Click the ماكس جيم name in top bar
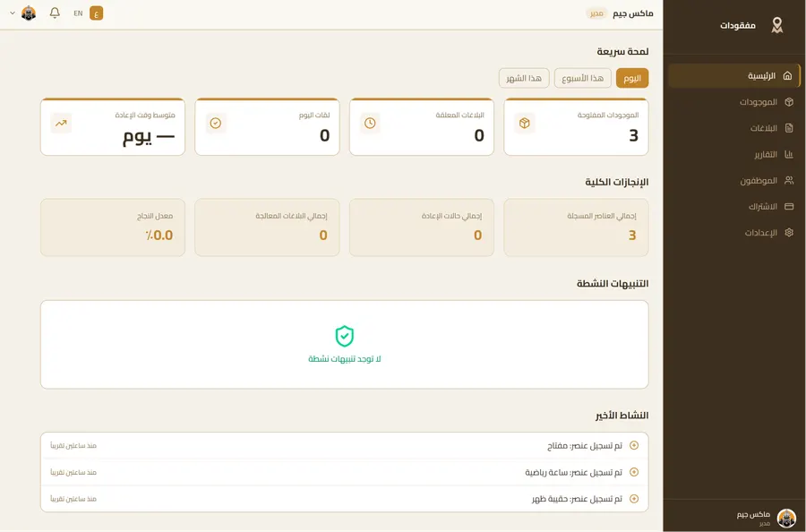 pyautogui.click(x=633, y=13)
